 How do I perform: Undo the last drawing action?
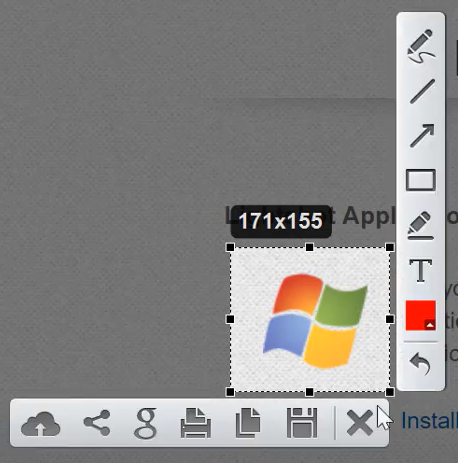(420, 364)
